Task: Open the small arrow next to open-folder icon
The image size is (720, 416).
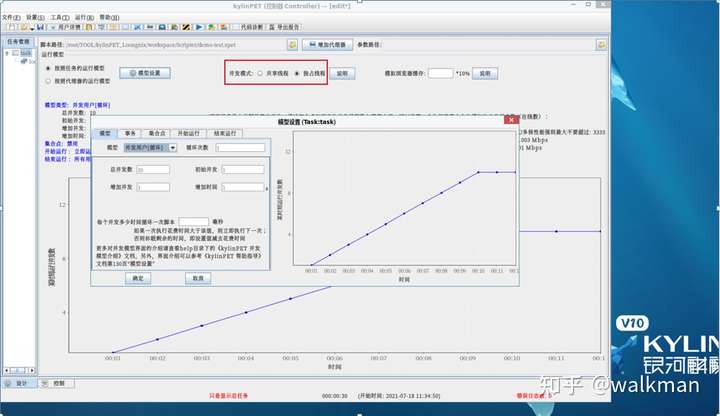Action: pos(32,28)
